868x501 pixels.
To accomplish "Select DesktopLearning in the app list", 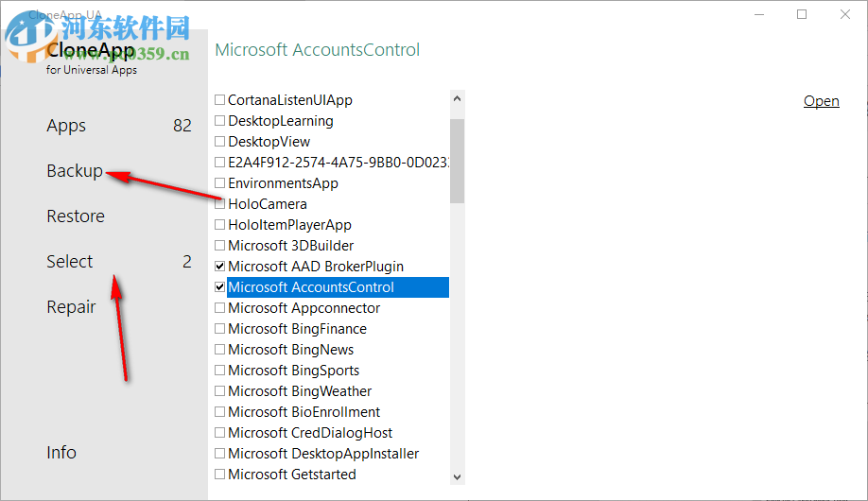I will [281, 121].
